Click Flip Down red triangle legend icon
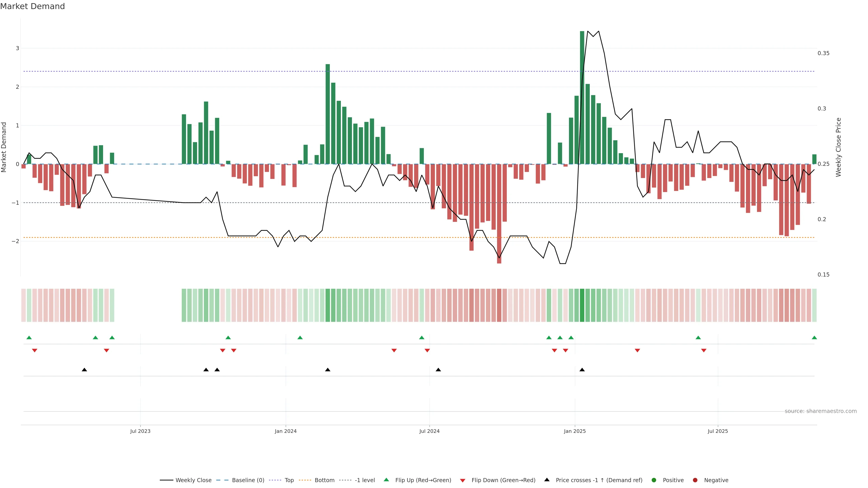 (463, 480)
